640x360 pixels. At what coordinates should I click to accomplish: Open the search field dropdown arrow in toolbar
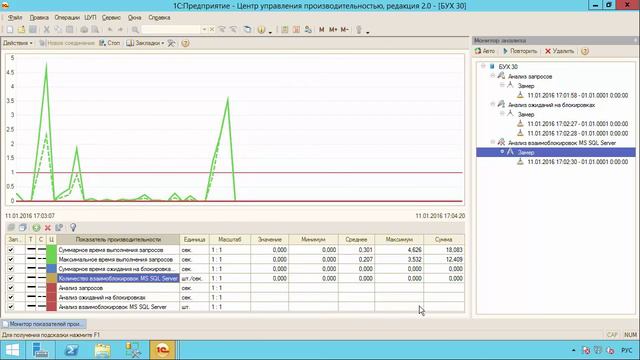coord(204,30)
